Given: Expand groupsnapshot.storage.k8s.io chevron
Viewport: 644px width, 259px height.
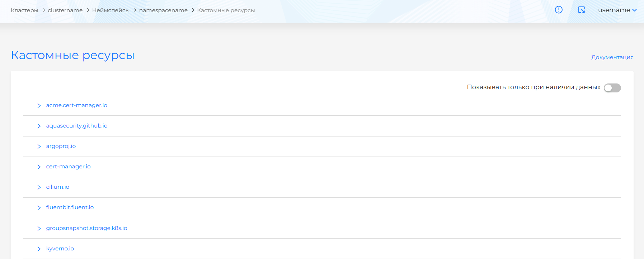Looking at the screenshot, I should [39, 229].
